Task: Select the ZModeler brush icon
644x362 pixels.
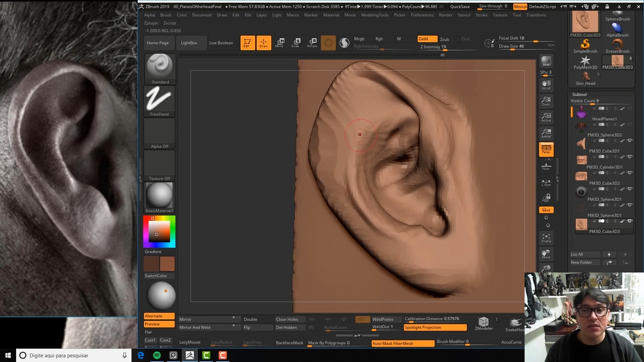Action: coord(484,323)
